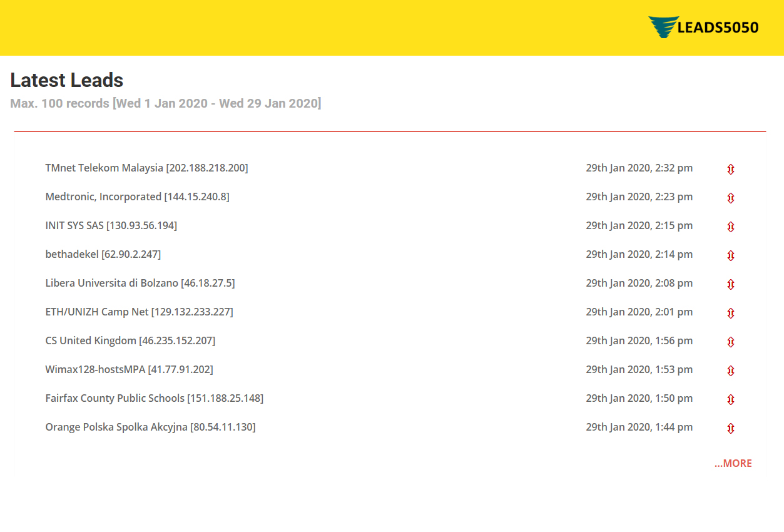Click the timestamp 29th Jan 2020, 2:08 pm
This screenshot has height=532, width=784.
[x=639, y=283]
